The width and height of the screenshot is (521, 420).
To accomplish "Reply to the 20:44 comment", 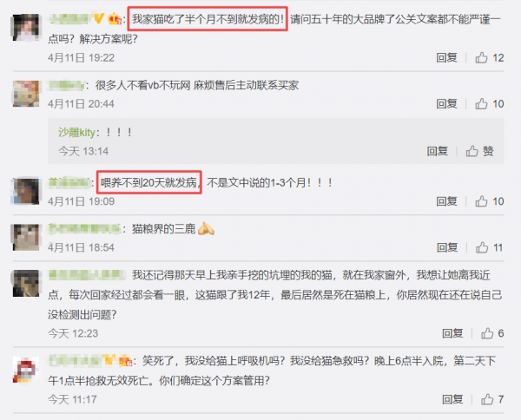I will point(446,104).
